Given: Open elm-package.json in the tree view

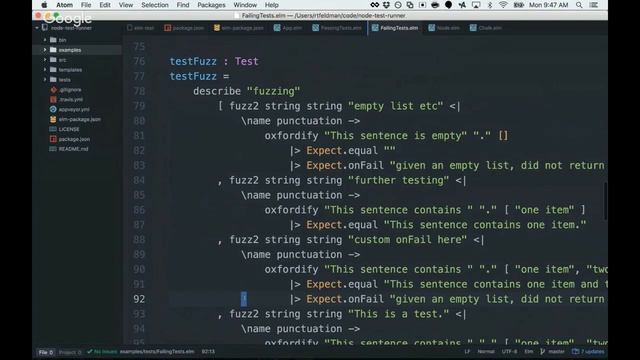Looking at the screenshot, I should pos(80,119).
